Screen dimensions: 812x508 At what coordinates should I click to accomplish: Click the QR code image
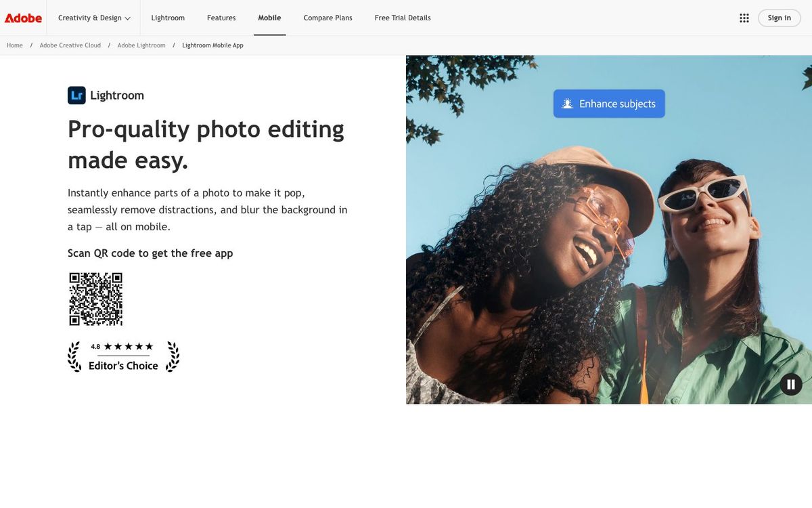click(x=96, y=299)
